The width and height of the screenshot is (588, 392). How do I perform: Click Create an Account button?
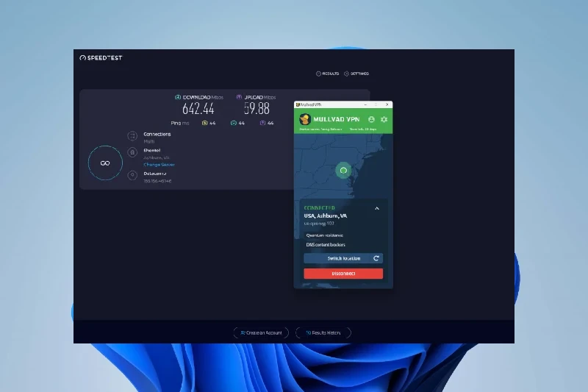pos(261,332)
